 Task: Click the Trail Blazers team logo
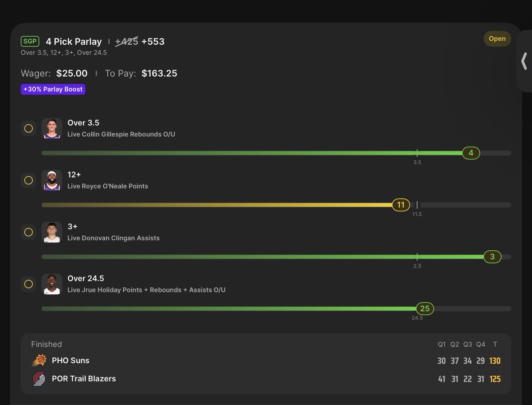point(39,379)
